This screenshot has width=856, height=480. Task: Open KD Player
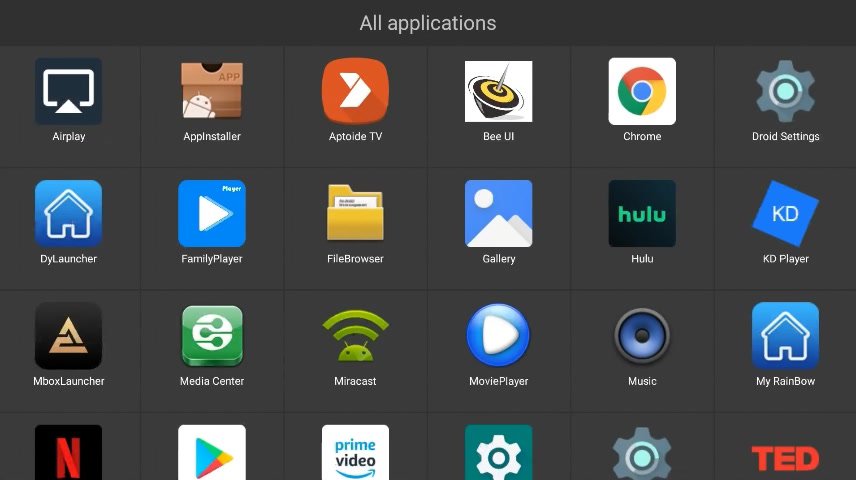[786, 214]
